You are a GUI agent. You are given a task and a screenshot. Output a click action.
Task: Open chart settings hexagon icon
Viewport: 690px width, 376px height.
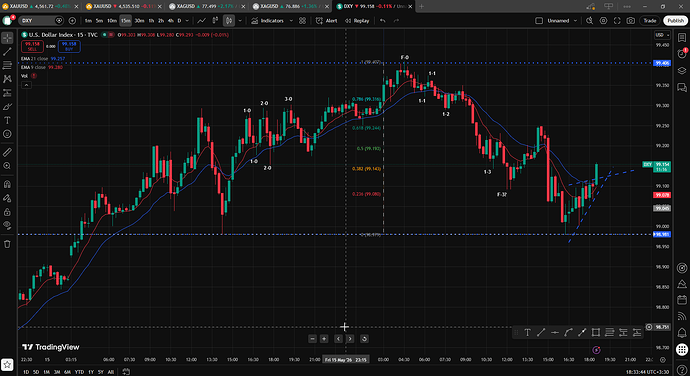point(603,21)
